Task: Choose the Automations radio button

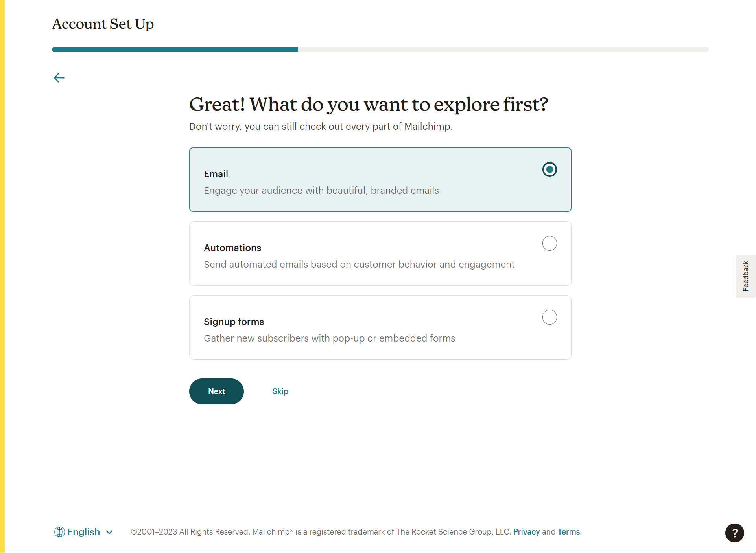Action: coord(549,243)
